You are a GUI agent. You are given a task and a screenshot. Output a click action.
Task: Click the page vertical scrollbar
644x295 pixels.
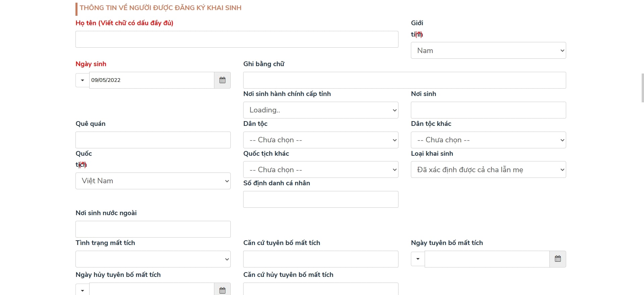(642, 88)
